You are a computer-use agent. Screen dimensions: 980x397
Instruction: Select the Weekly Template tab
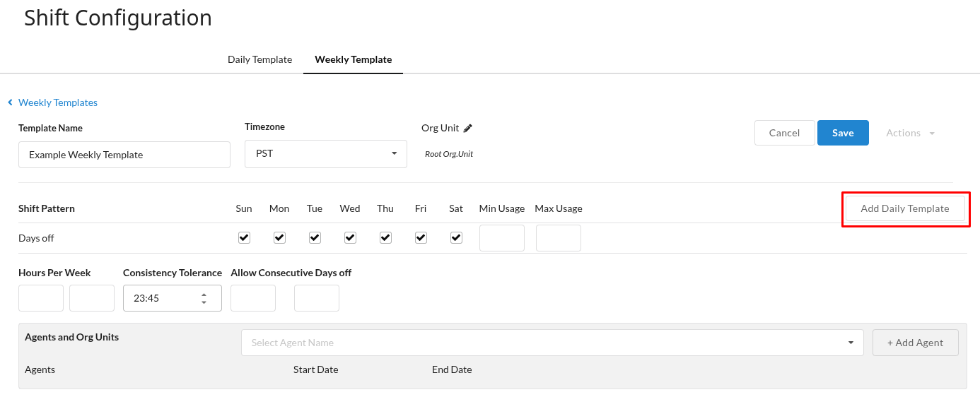click(353, 59)
